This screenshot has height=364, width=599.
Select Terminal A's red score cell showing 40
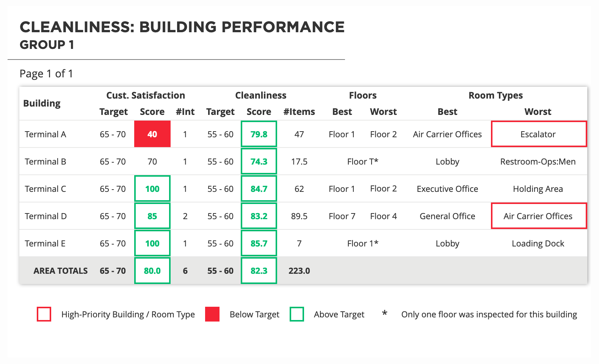(152, 134)
